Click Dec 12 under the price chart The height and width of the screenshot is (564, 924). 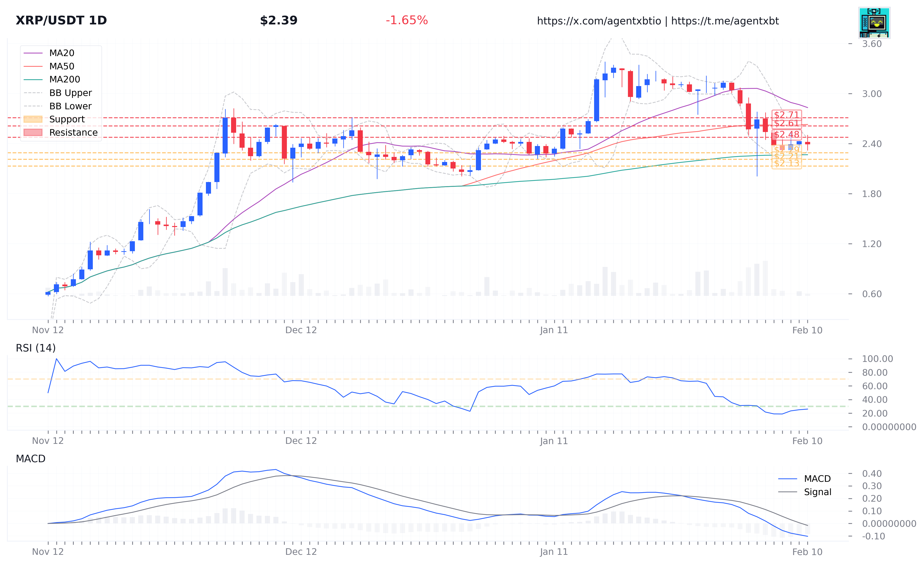pos(301,330)
